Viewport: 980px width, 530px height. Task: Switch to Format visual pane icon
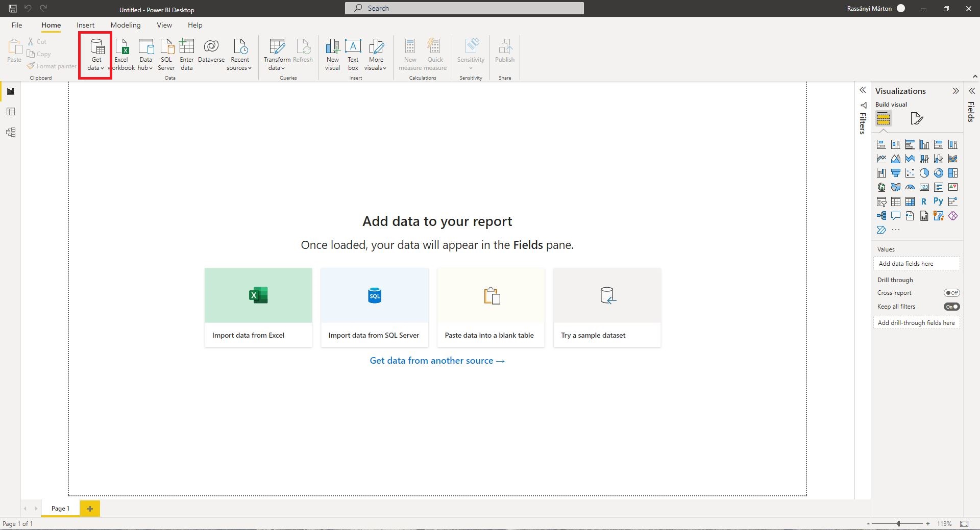coord(917,119)
